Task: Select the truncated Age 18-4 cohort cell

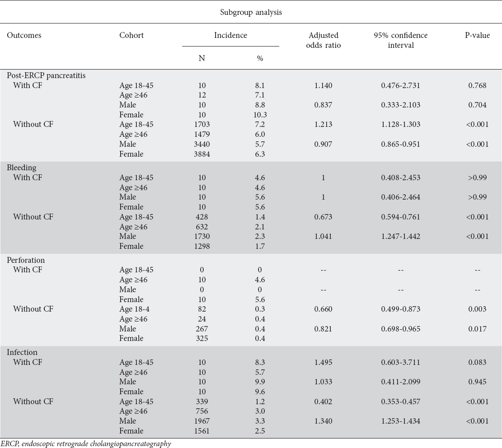Action: tap(134, 309)
